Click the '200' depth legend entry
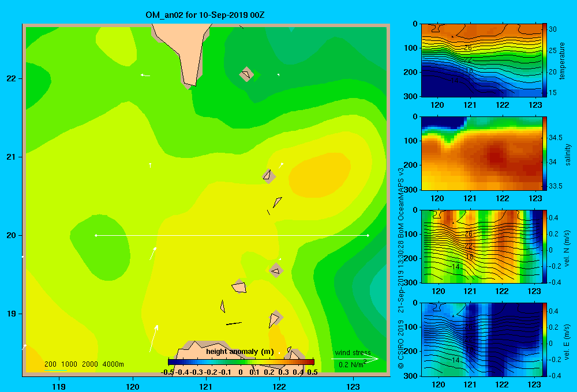 pyautogui.click(x=50, y=364)
